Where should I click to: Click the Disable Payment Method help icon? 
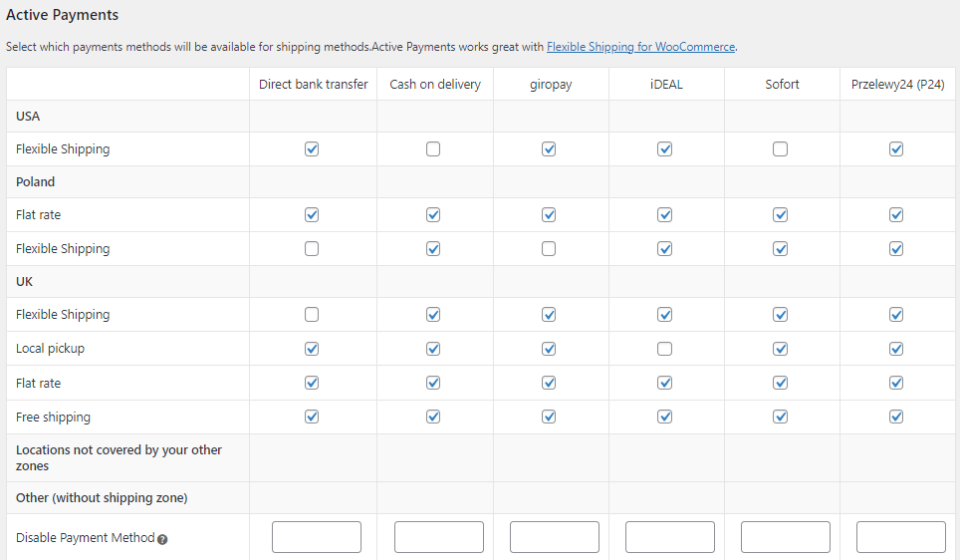point(162,539)
